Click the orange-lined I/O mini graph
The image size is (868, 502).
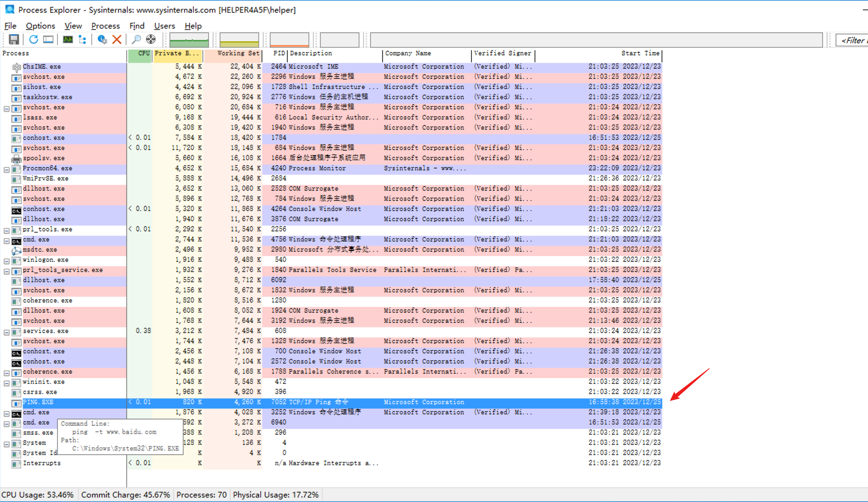289,40
